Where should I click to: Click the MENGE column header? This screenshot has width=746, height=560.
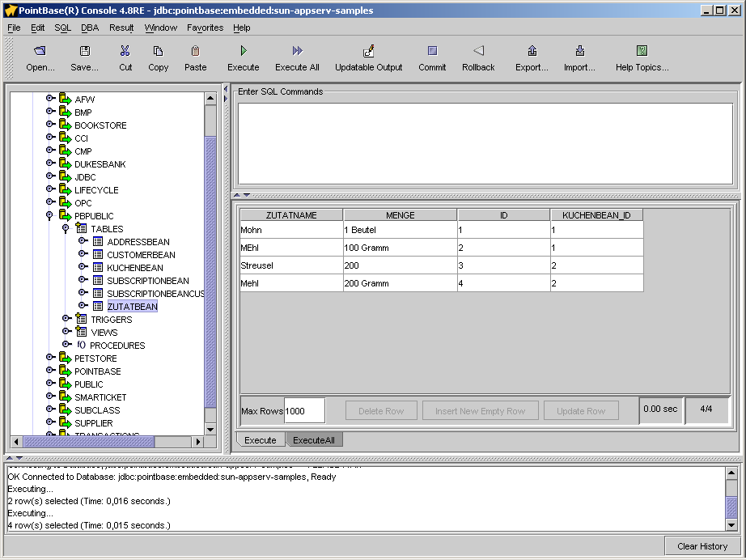pyautogui.click(x=401, y=215)
